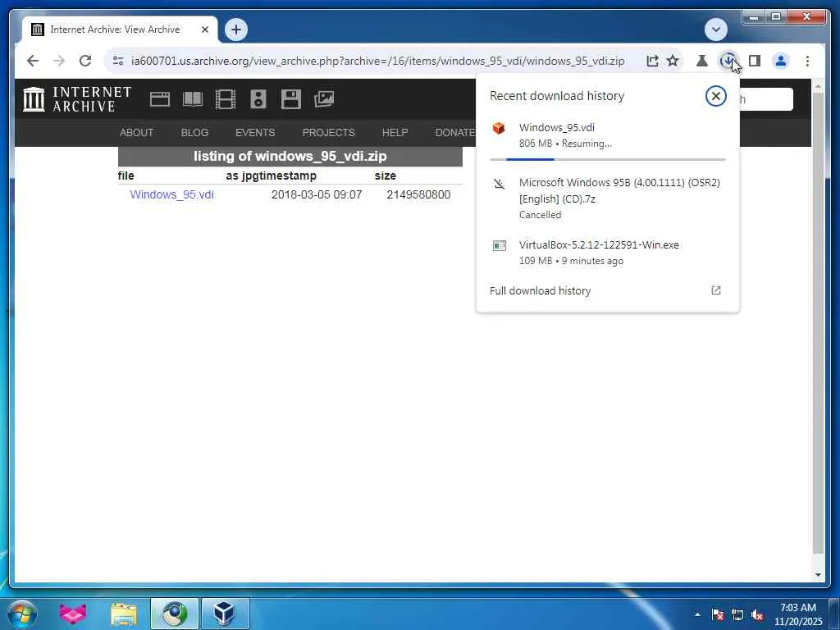Open the Audio speaker icon
Screen dimensions: 840x630
258,99
